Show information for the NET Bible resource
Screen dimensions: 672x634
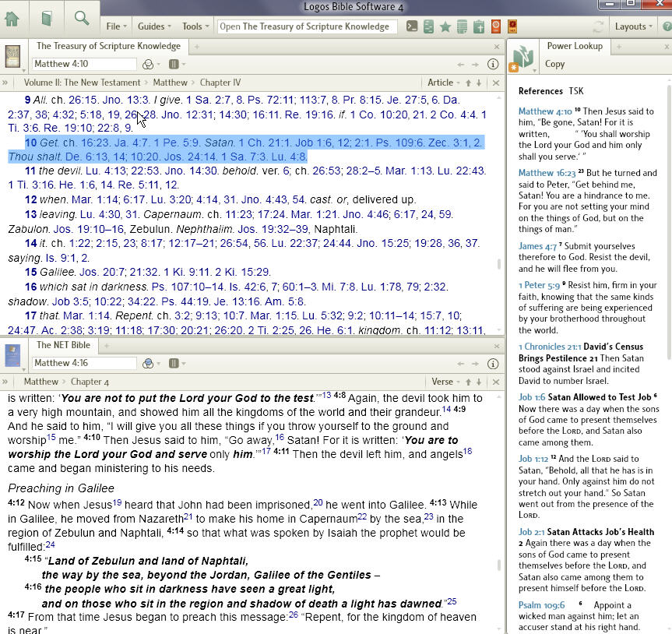[x=493, y=364]
